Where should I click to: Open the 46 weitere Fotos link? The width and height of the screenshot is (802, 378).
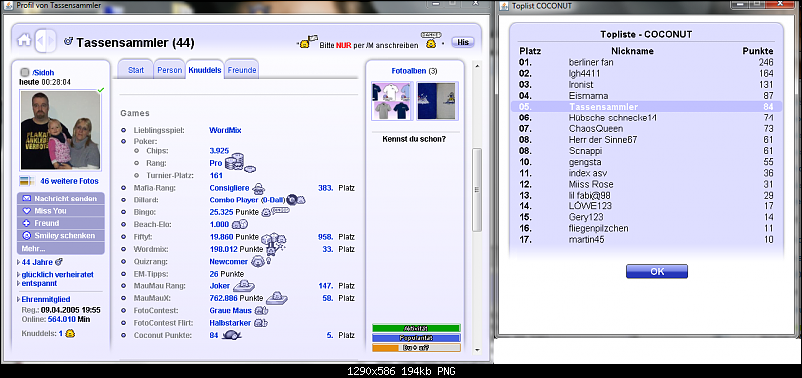69,181
